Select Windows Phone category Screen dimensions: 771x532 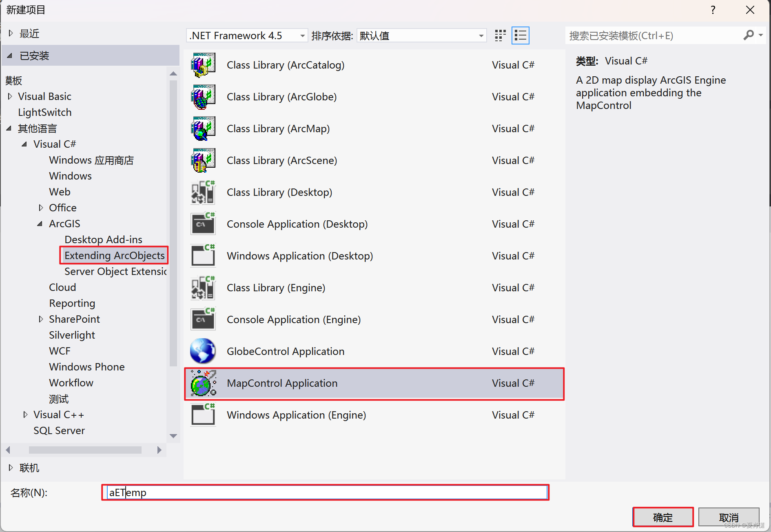pos(87,367)
